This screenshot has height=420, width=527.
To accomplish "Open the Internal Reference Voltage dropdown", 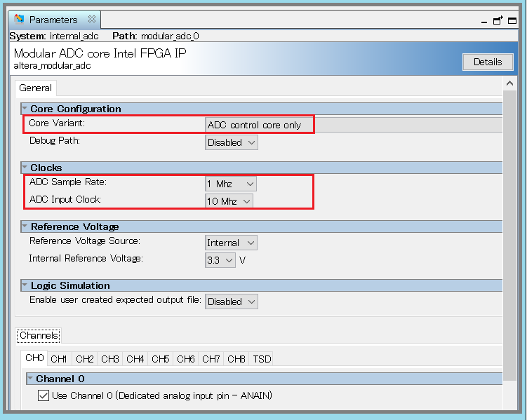I will click(220, 260).
